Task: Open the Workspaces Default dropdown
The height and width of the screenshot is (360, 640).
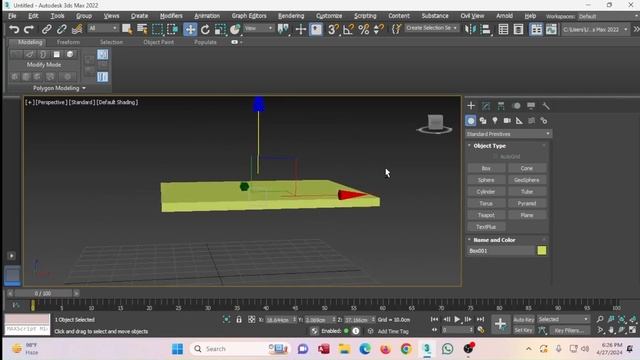Action: pos(608,16)
